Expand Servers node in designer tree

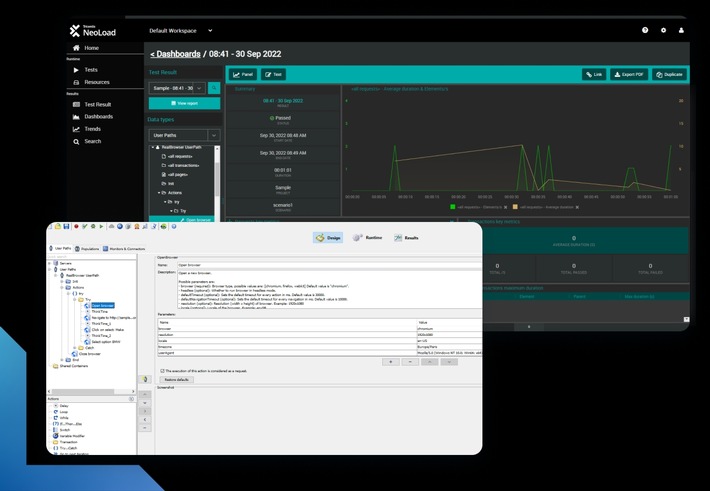click(x=50, y=263)
